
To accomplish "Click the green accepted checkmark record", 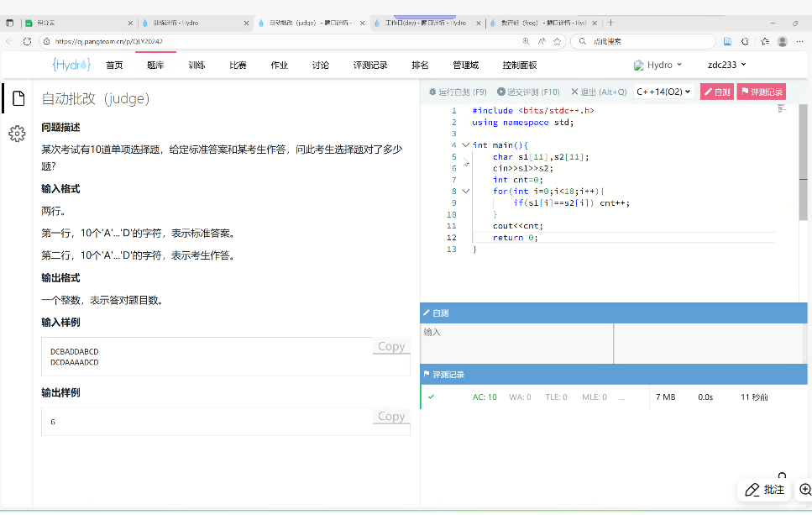I will (431, 397).
